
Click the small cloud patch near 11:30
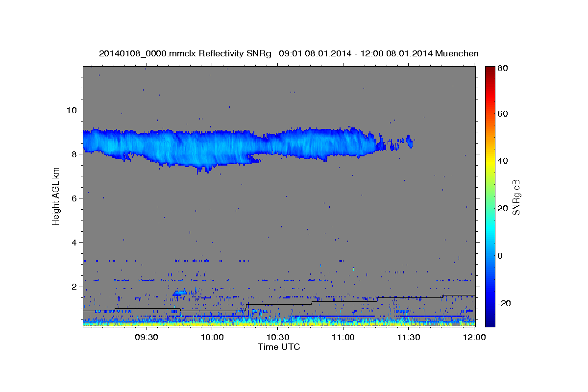409,142
